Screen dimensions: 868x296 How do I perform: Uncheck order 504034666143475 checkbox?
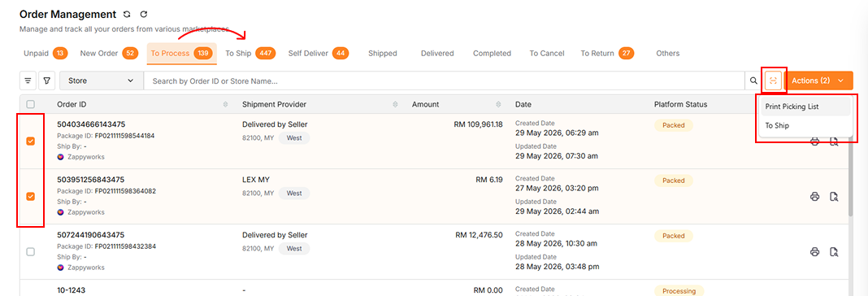coord(30,141)
